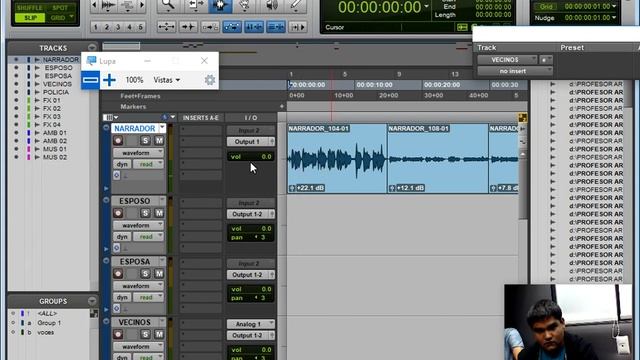The width and height of the screenshot is (640, 360).
Task: Toggle Mirrored MIDI Editing
Action: [210, 27]
